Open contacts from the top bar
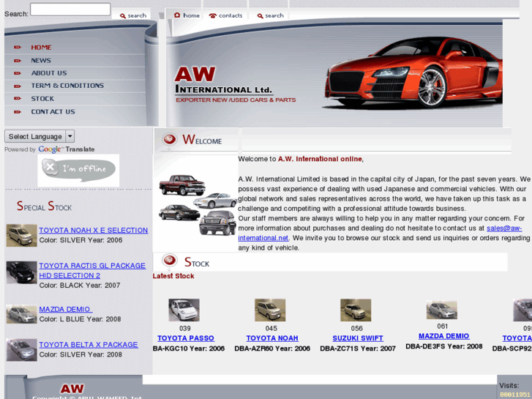 click(x=225, y=15)
